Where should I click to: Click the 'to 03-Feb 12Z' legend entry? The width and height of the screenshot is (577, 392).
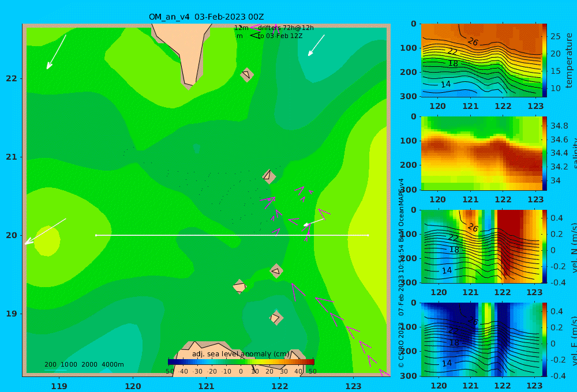point(280,36)
